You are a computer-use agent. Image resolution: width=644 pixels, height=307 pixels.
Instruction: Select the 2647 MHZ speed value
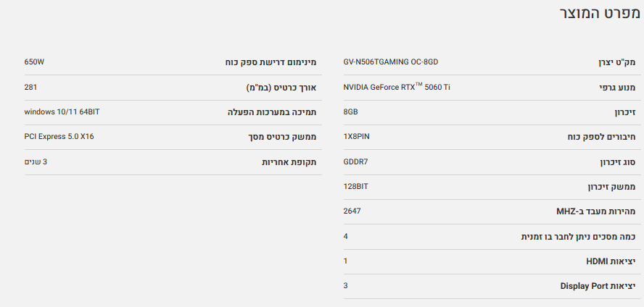(x=352, y=211)
